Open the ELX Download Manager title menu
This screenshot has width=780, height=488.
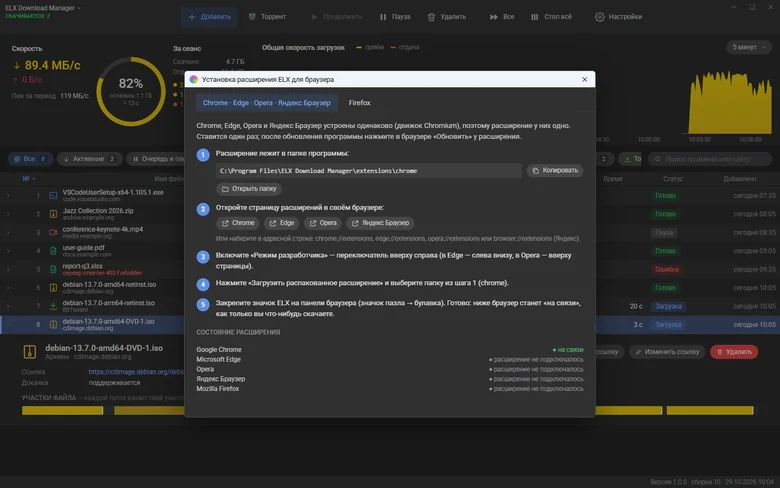tap(43, 8)
